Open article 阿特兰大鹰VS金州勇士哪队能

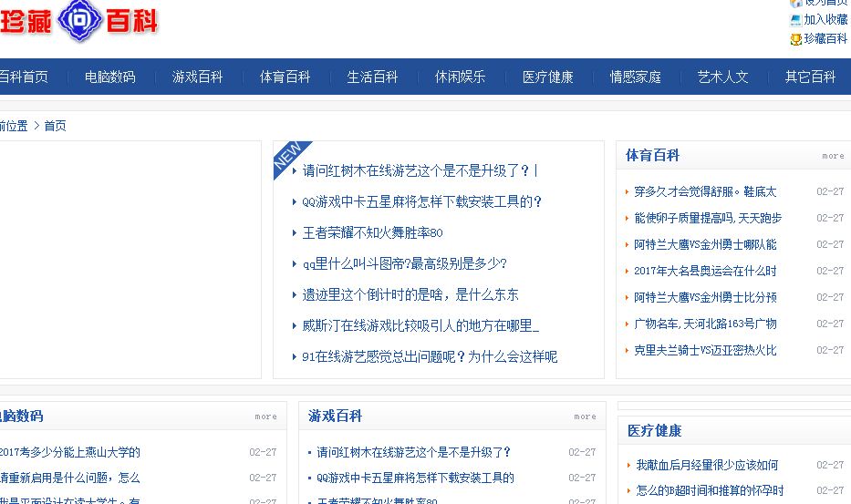coord(705,244)
